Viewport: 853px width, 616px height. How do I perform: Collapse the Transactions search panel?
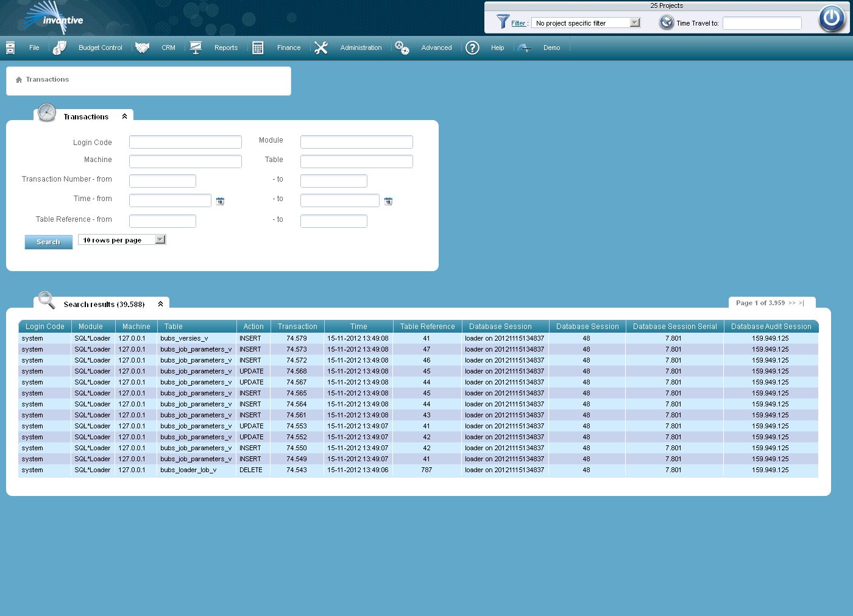(125, 115)
